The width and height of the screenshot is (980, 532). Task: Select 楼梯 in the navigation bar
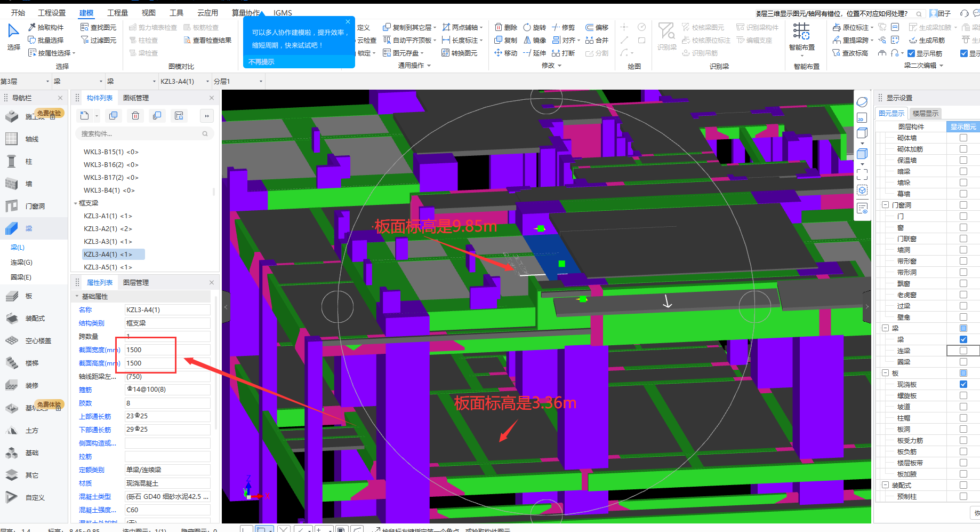(32, 363)
